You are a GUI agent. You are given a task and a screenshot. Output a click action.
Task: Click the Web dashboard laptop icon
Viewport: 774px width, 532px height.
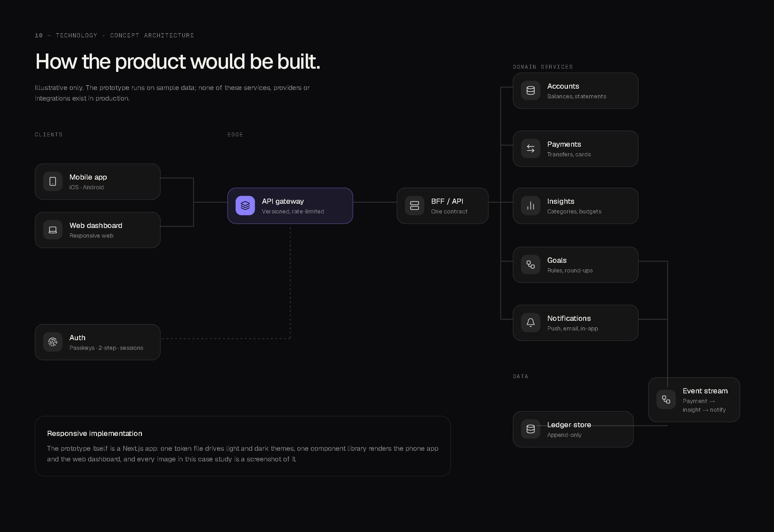(x=53, y=230)
